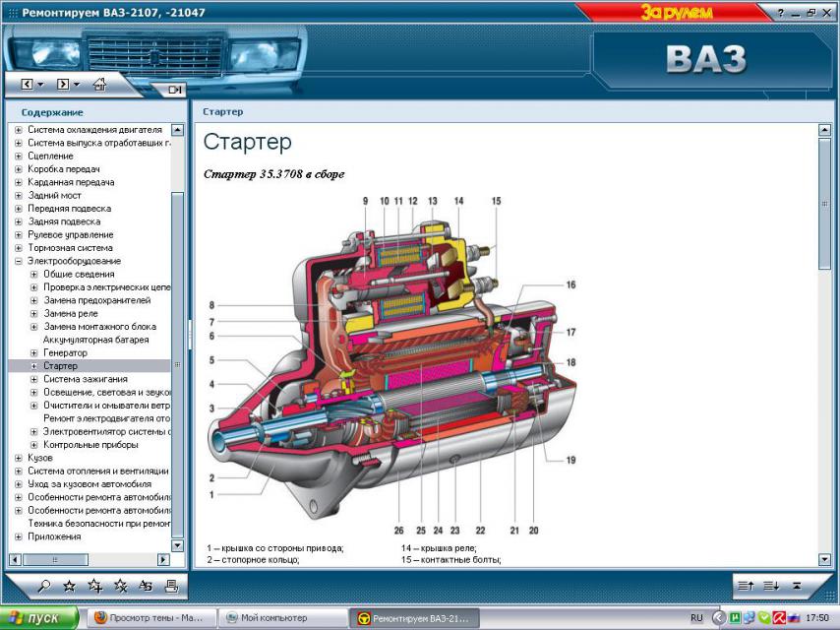840x630 pixels.
Task: Click the contents tree scroll-left arrow
Action: tap(16, 560)
